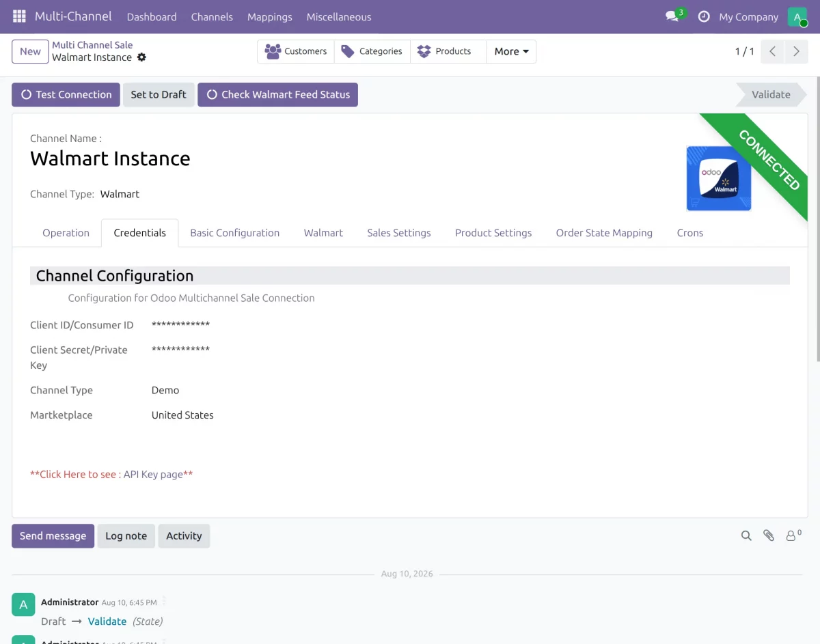Click the Walmart channel logo image

(x=719, y=178)
